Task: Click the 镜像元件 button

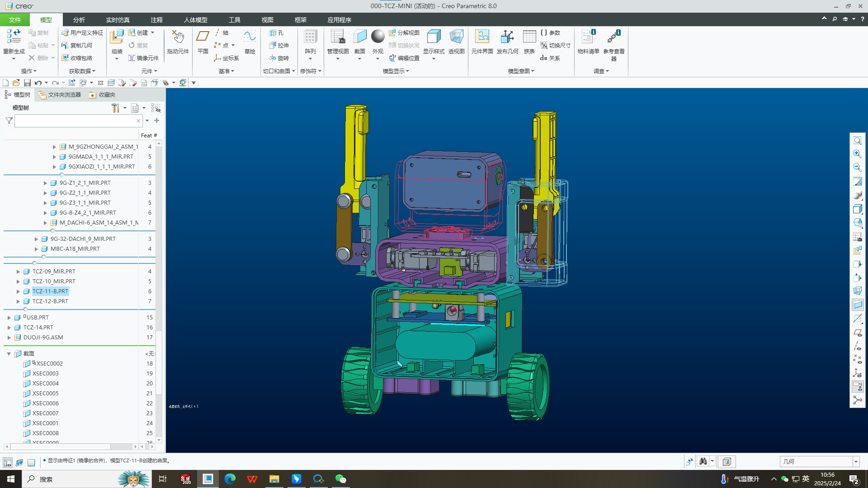Action: click(143, 58)
